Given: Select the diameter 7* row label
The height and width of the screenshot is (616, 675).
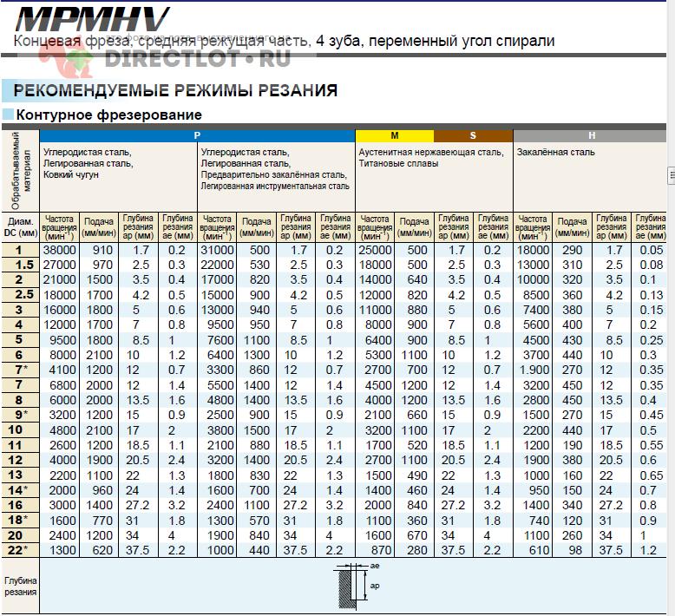Looking at the screenshot, I should pyautogui.click(x=19, y=370).
